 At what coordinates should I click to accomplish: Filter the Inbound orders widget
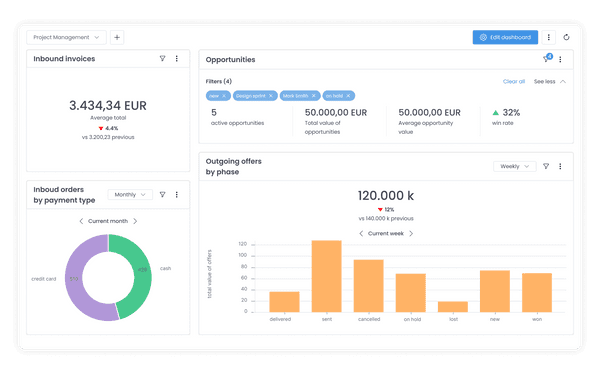163,195
